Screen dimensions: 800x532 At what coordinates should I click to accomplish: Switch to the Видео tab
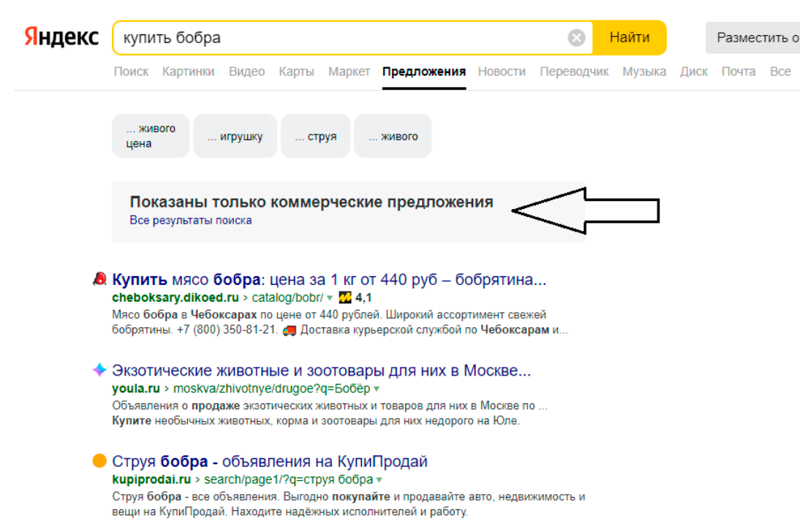[247, 72]
